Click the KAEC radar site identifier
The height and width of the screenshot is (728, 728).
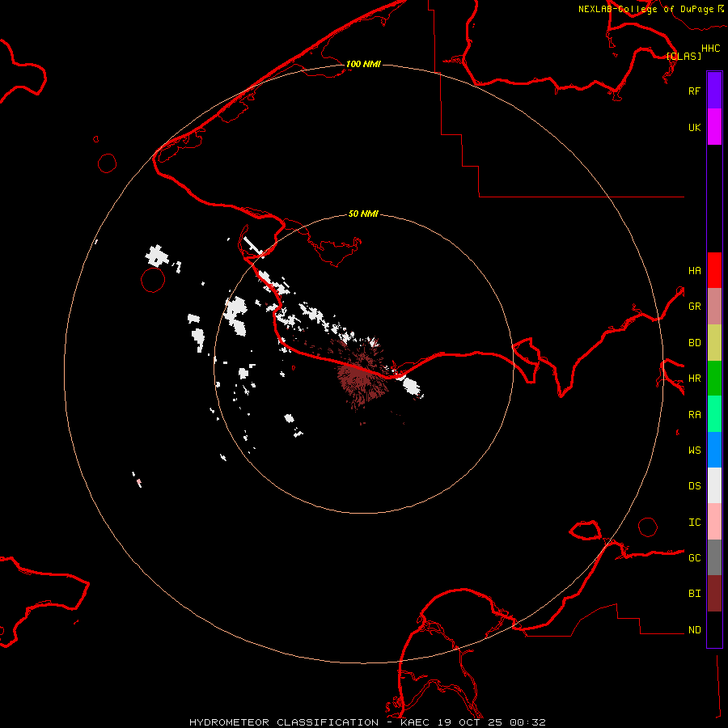click(x=417, y=722)
